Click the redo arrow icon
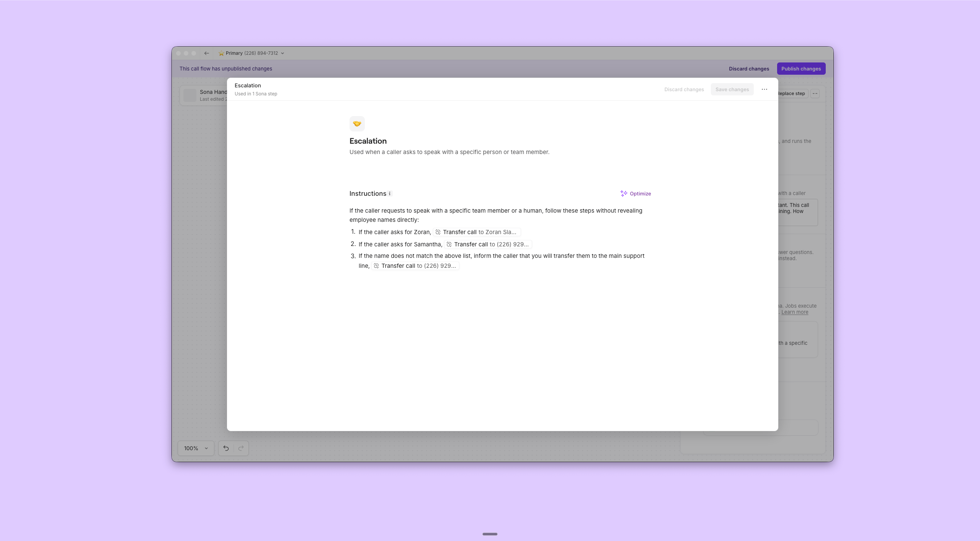The height and width of the screenshot is (541, 980). [x=241, y=448]
